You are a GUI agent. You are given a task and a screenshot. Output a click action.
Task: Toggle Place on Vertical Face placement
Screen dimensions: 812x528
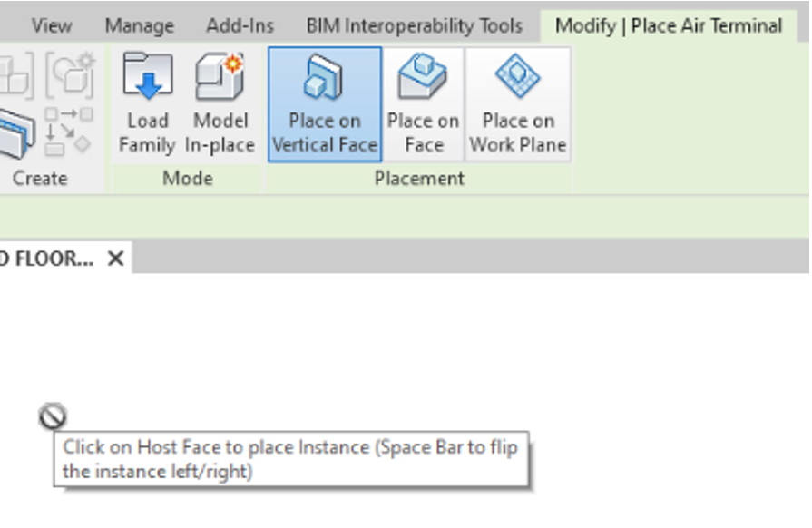click(x=325, y=104)
